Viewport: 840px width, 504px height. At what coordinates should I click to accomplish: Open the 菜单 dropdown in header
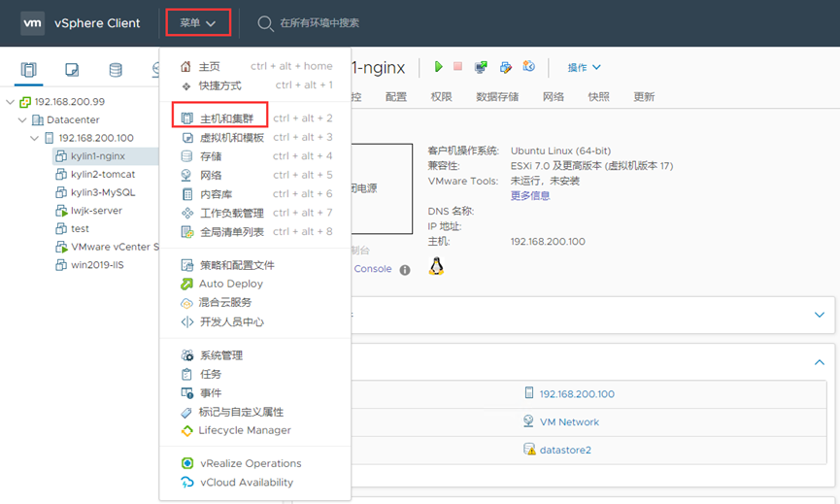click(x=198, y=23)
